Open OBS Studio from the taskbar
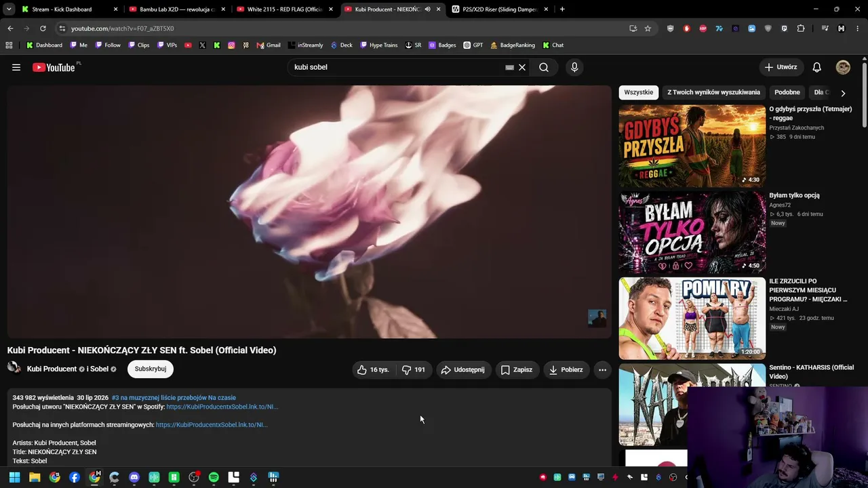Image resolution: width=868 pixels, height=488 pixels. click(x=194, y=477)
